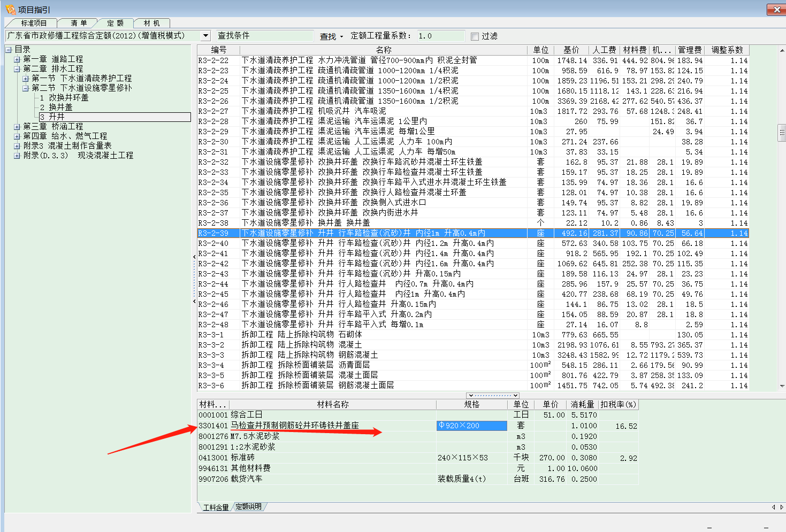Select tree item 2 换井盖

click(56, 107)
